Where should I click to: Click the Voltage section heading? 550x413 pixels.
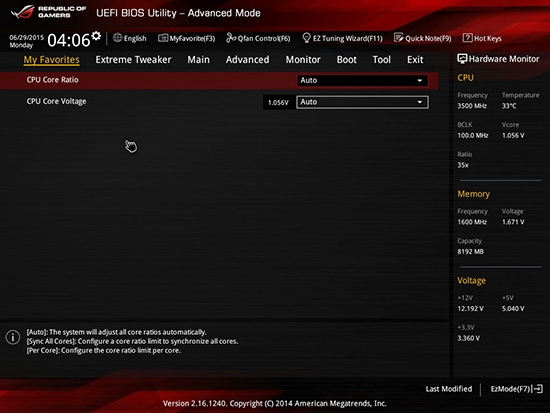tap(471, 281)
